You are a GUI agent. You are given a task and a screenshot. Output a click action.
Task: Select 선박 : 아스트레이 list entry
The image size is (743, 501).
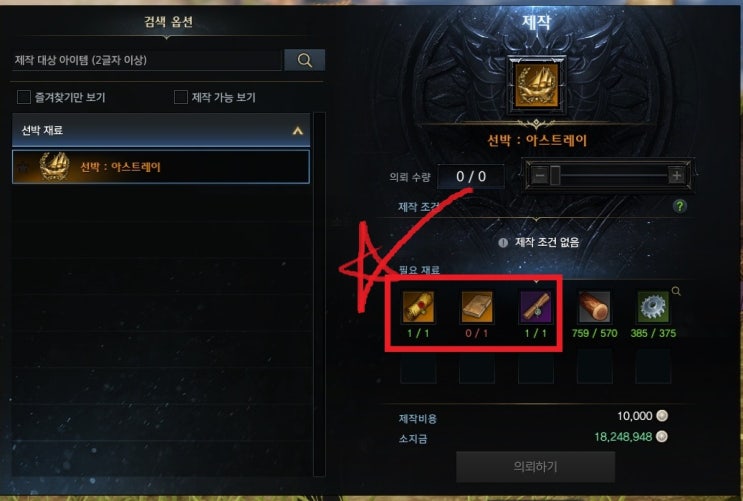(x=161, y=167)
